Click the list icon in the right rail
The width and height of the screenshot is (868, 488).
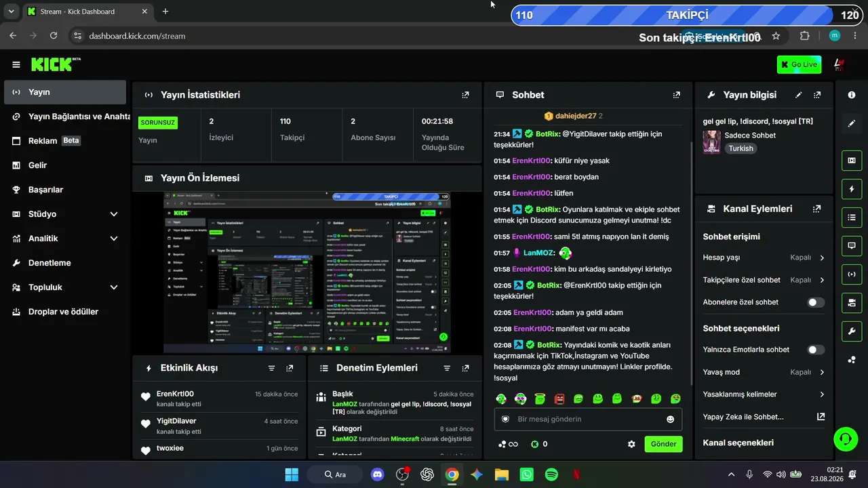point(852,217)
